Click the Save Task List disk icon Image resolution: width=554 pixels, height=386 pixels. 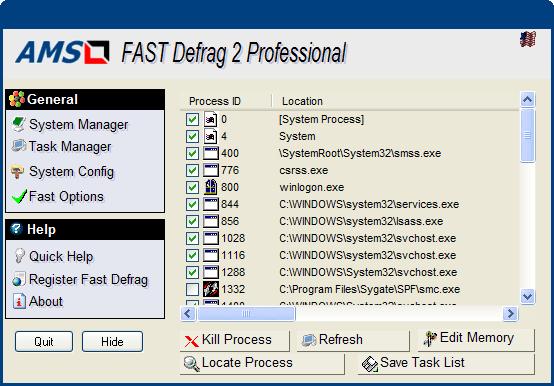click(x=370, y=364)
